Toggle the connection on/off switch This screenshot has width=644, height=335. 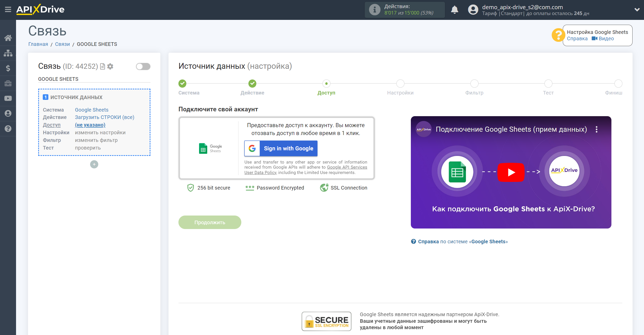(x=143, y=66)
